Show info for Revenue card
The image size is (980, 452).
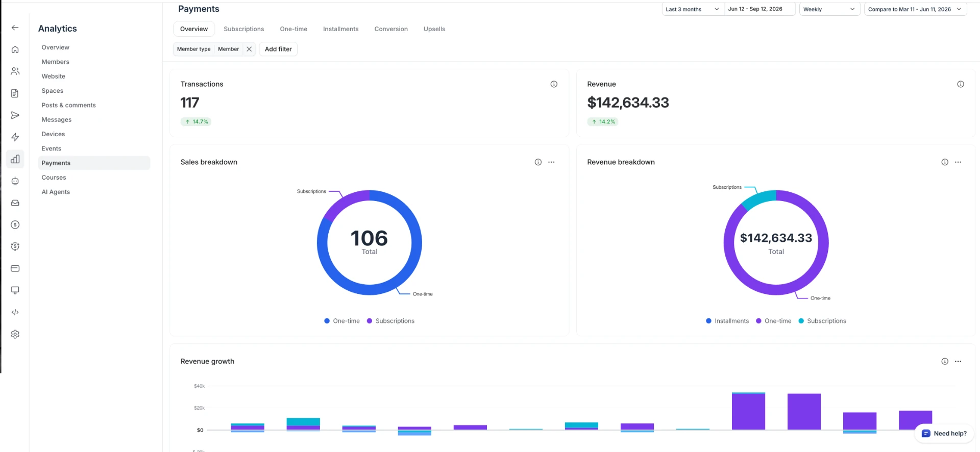point(961,84)
